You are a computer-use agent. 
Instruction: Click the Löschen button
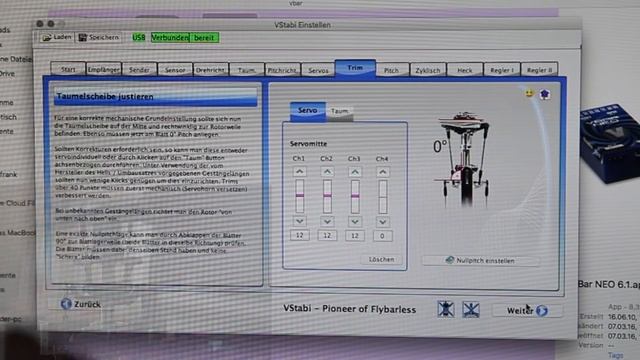click(381, 260)
